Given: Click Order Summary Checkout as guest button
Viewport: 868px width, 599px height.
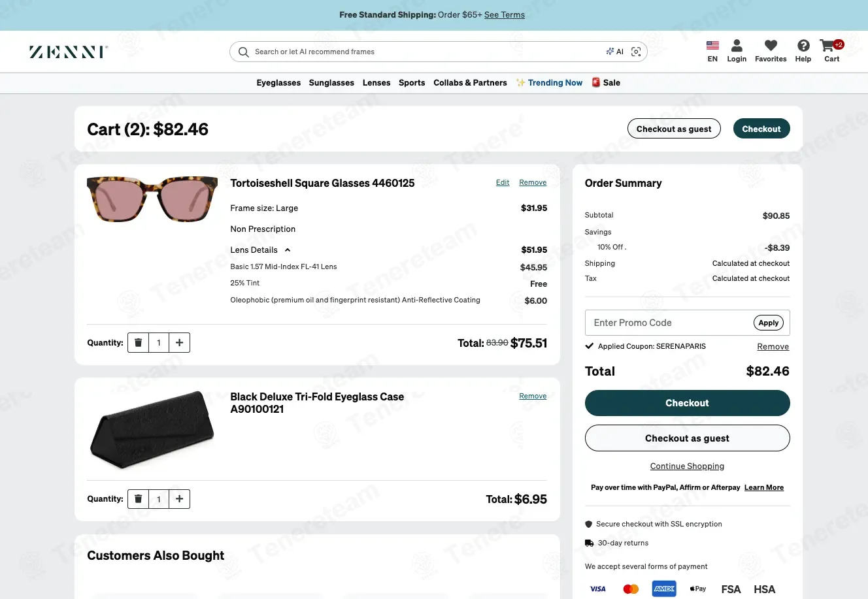Looking at the screenshot, I should click(x=687, y=438).
